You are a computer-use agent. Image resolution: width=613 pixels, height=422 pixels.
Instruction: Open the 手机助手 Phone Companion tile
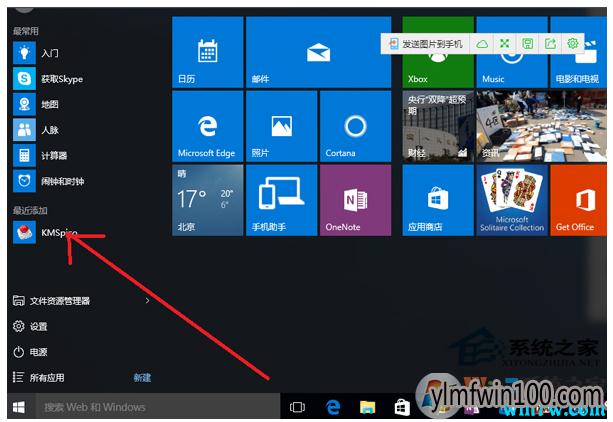[x=281, y=200]
